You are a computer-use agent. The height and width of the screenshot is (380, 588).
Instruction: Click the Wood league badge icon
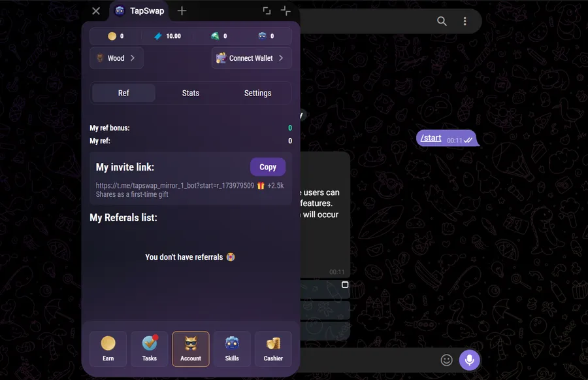(x=100, y=58)
